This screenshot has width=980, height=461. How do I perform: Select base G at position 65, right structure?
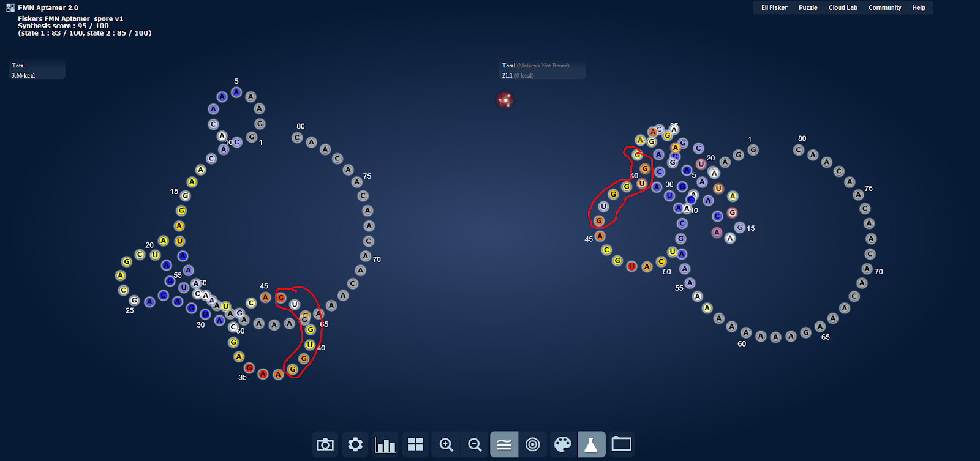(x=806, y=332)
